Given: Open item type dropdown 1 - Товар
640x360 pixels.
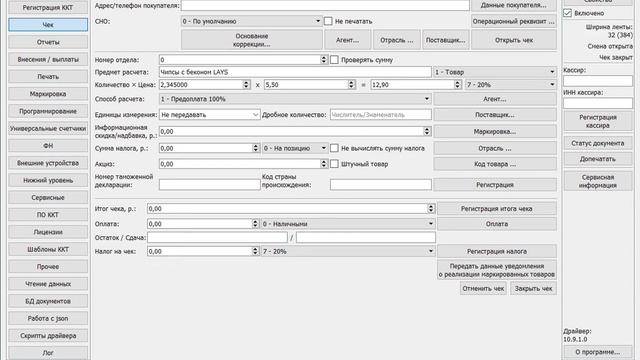Looking at the screenshot, I should tap(495, 72).
